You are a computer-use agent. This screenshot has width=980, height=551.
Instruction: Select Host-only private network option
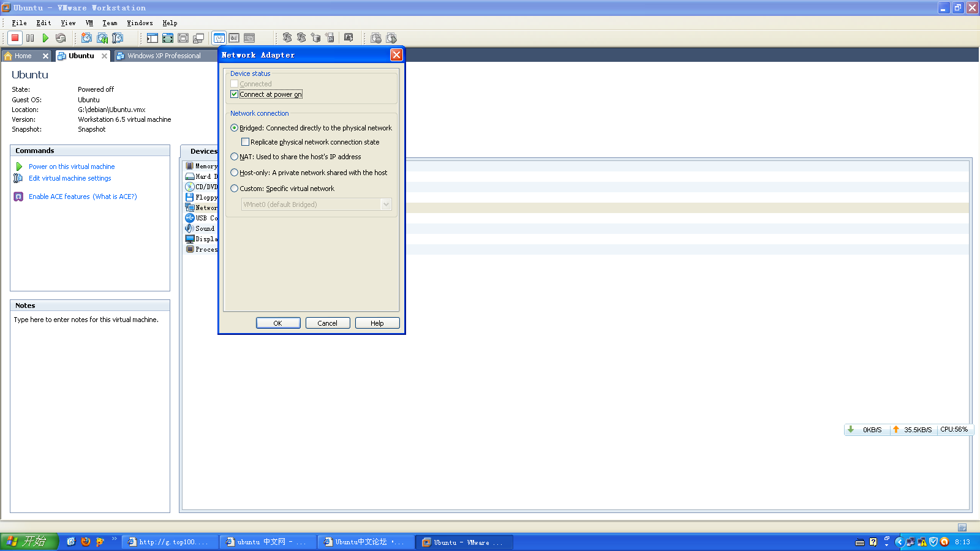click(x=234, y=173)
